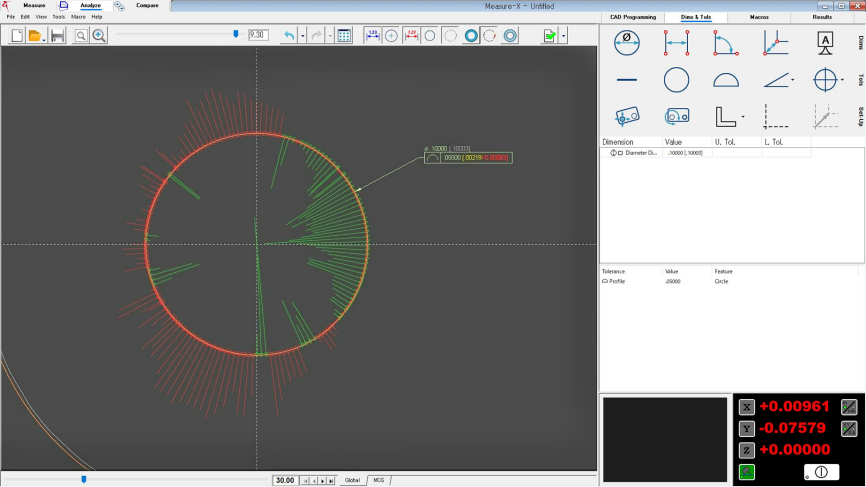
Task: Undo the last action with blue arrow
Action: point(289,36)
